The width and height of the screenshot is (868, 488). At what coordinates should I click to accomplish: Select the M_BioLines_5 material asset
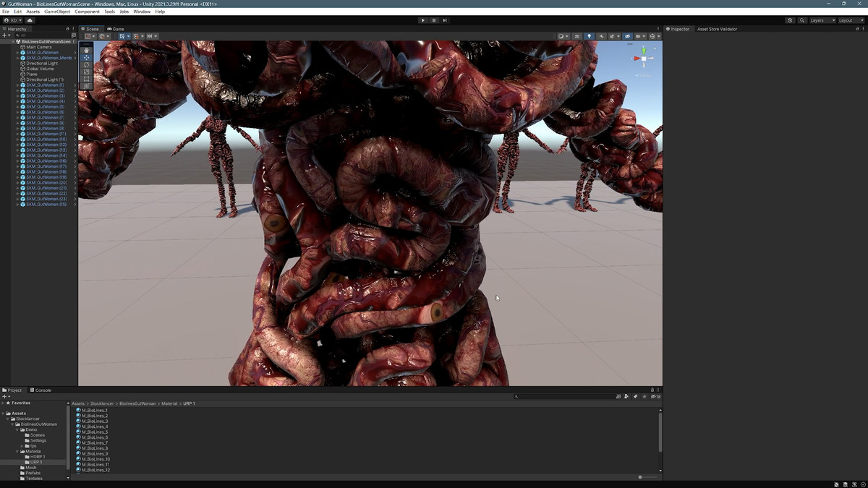(x=95, y=432)
